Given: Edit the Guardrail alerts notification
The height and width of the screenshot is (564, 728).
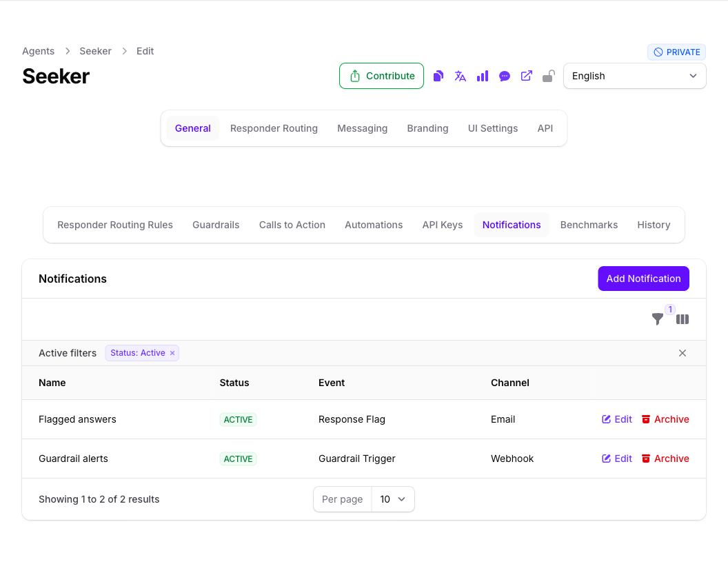Looking at the screenshot, I should pyautogui.click(x=617, y=459).
